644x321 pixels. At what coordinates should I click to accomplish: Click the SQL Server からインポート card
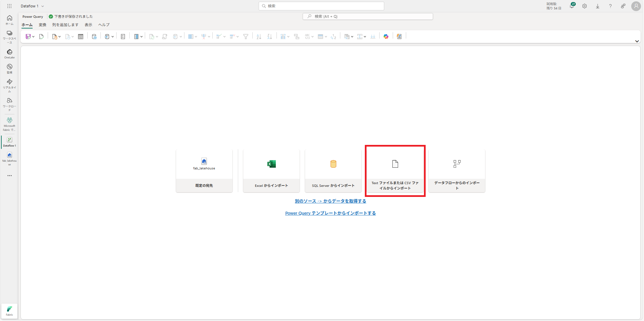coord(333,171)
